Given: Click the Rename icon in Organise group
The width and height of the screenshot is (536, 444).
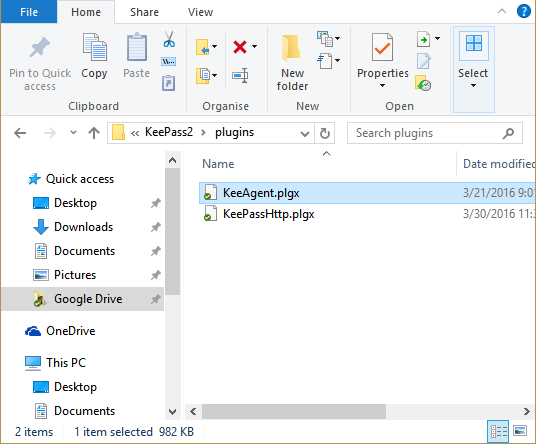Looking at the screenshot, I should pos(240,76).
